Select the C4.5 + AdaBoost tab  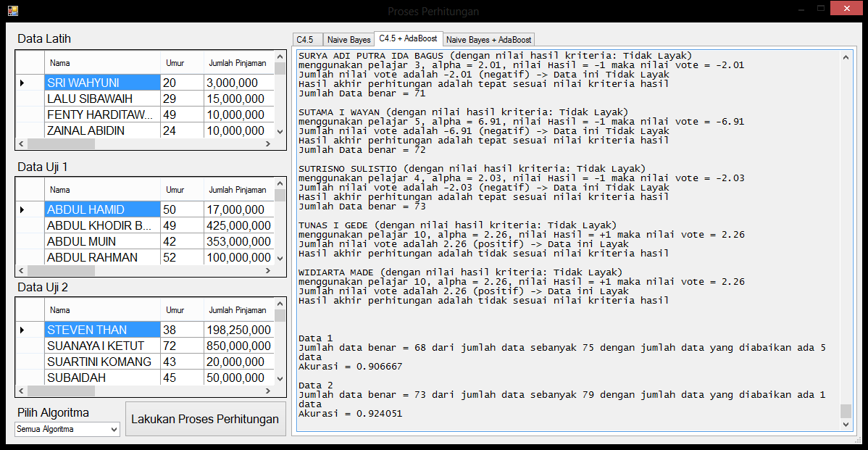[x=408, y=38]
